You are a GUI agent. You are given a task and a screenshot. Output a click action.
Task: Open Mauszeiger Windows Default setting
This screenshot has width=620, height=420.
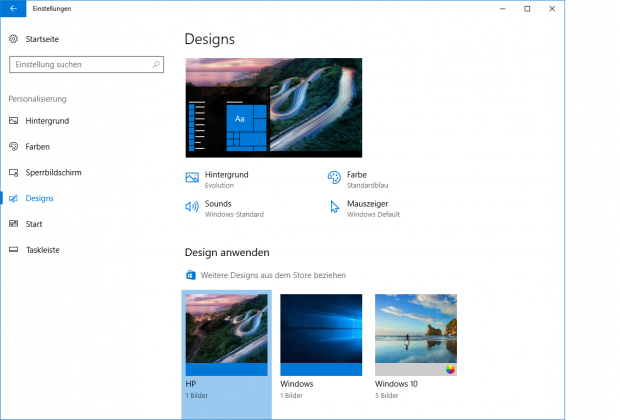coord(364,208)
